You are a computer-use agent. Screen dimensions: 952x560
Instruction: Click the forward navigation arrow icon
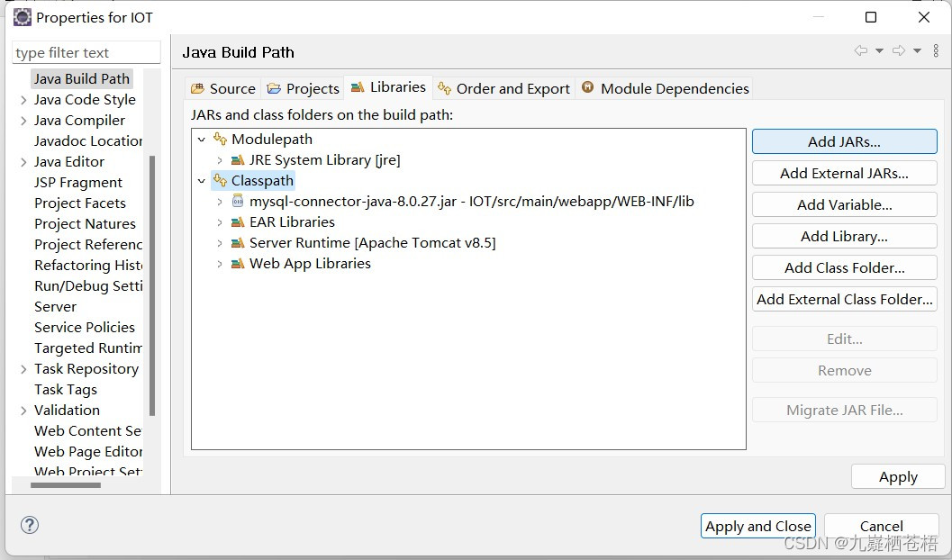pos(899,51)
